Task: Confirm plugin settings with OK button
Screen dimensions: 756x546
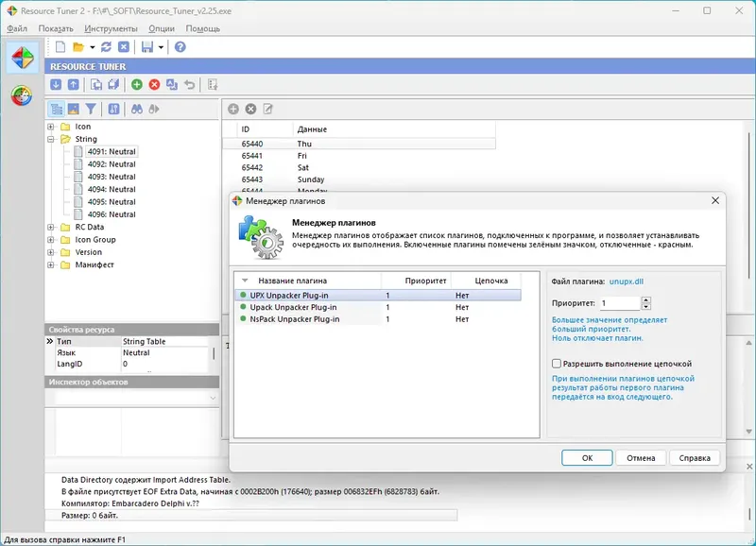Action: (x=588, y=456)
